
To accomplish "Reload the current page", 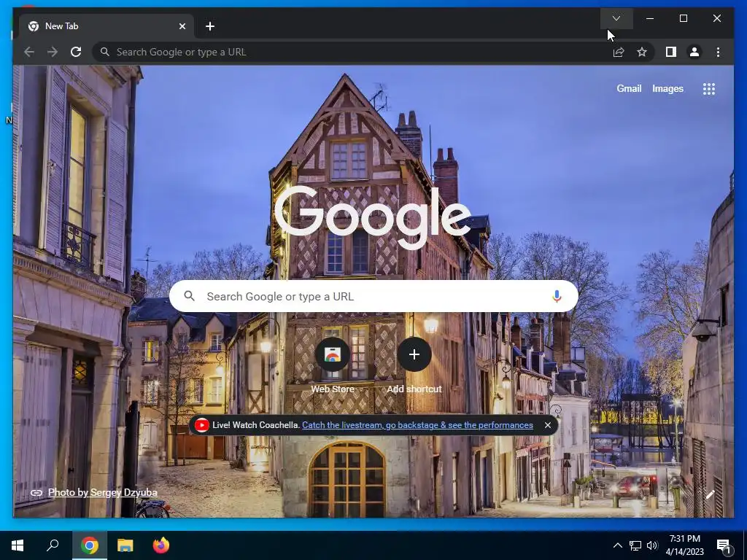I will tap(76, 52).
